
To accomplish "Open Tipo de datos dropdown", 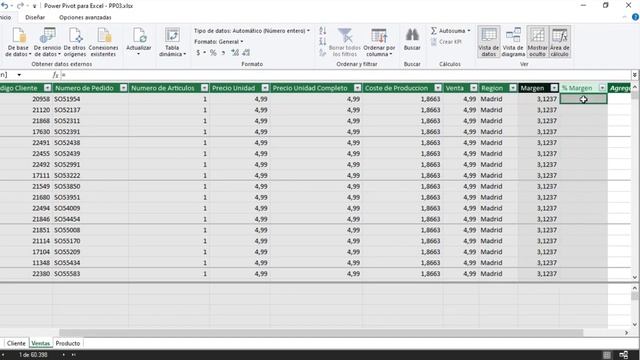I will (252, 31).
